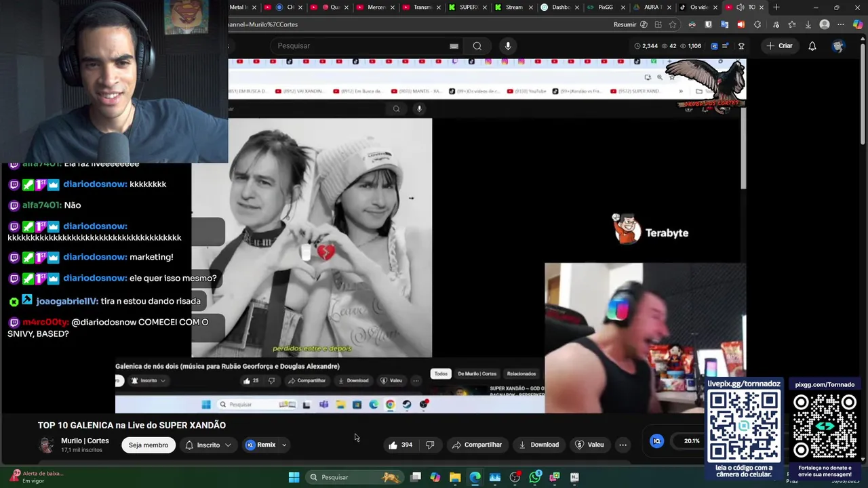The height and width of the screenshot is (488, 868).
Task: Switch to the Stream browser tab
Action: 509,7
